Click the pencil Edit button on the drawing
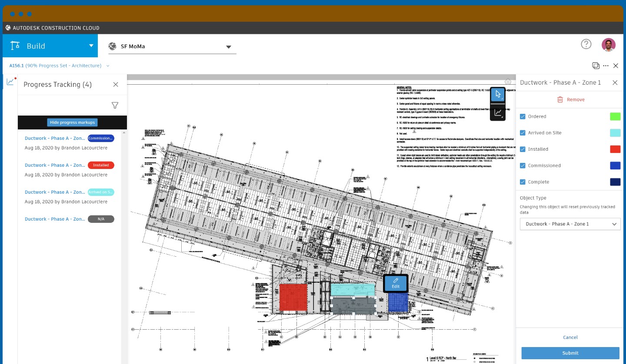This screenshot has height=364, width=626. coord(395,283)
